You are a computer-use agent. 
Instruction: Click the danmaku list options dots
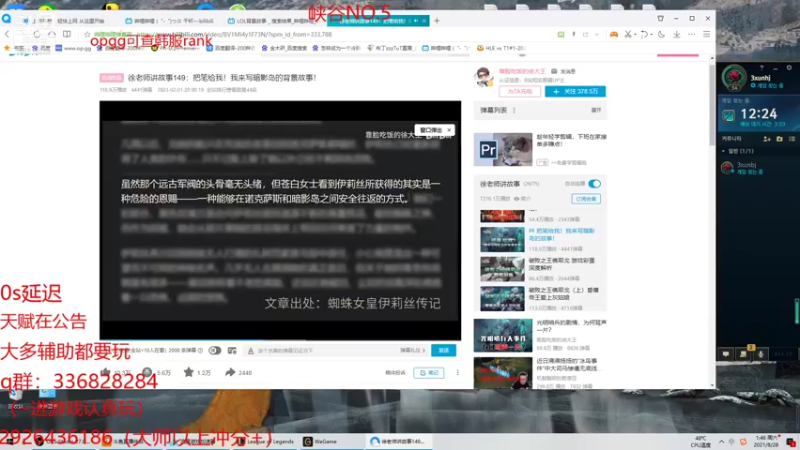514,110
